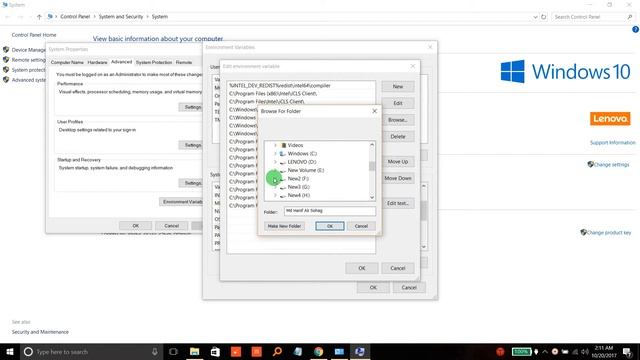Refresh the Control Panel address bar

pos(544,17)
